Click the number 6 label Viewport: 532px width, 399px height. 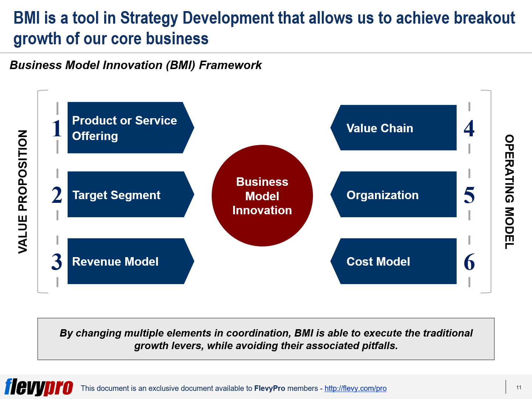click(469, 262)
